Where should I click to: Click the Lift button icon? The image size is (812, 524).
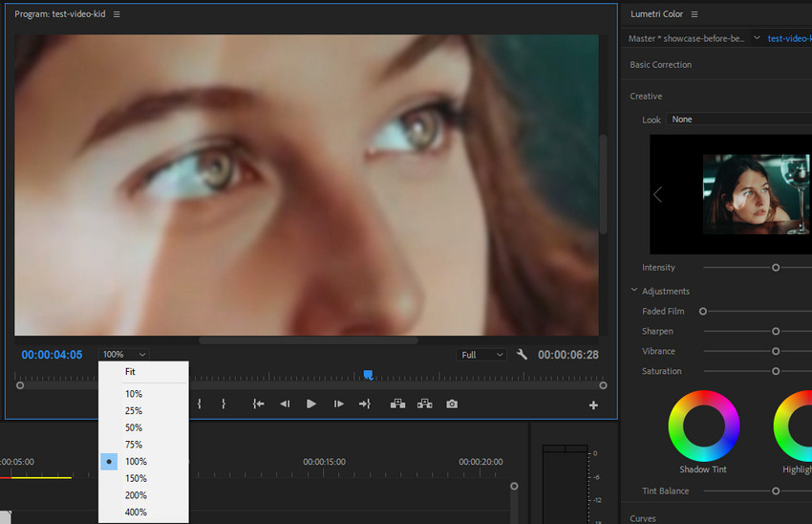[x=397, y=404]
